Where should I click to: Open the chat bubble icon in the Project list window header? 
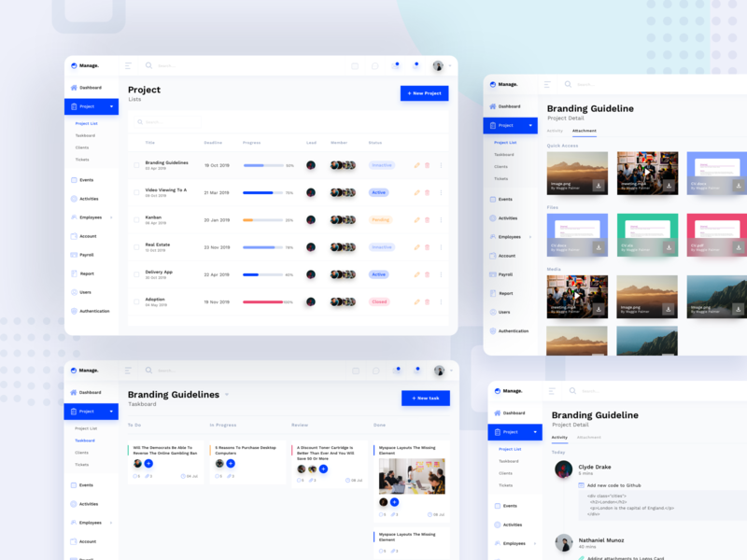click(x=375, y=65)
